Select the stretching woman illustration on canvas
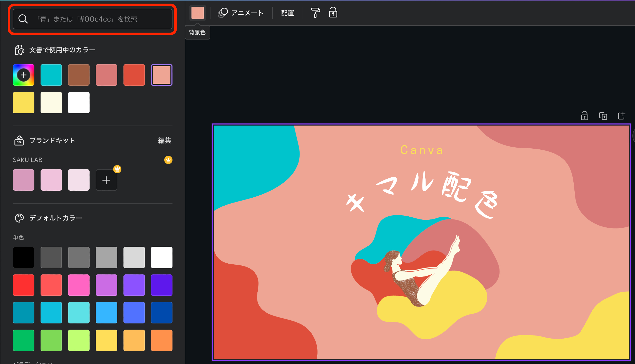 (x=422, y=271)
